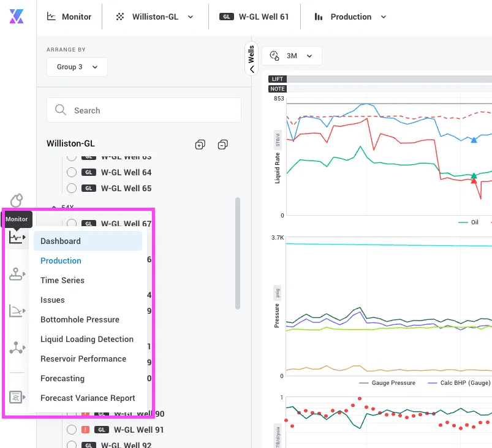The image size is (492, 448).
Task: Select the W-GL Well 92 radio button
Action: tap(72, 444)
